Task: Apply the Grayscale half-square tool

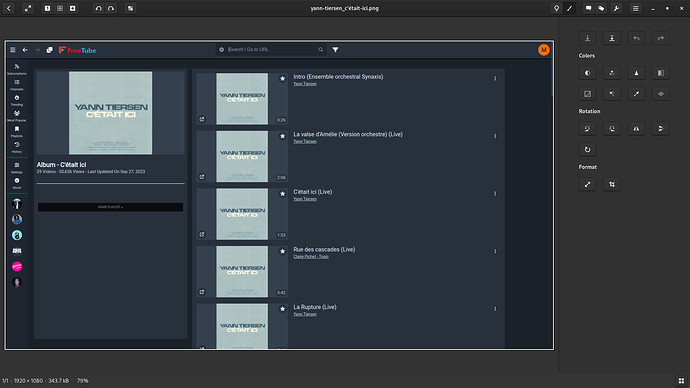Action: coord(661,73)
